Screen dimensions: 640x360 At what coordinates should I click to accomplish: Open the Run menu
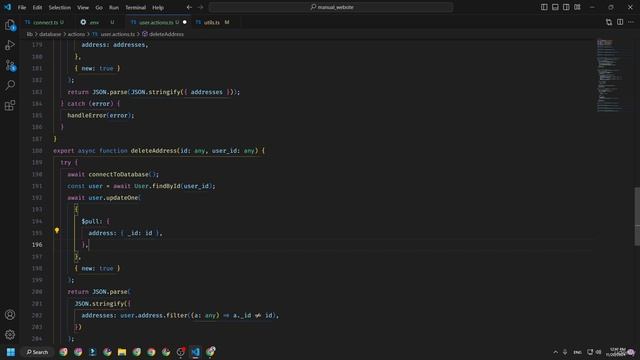(114, 7)
